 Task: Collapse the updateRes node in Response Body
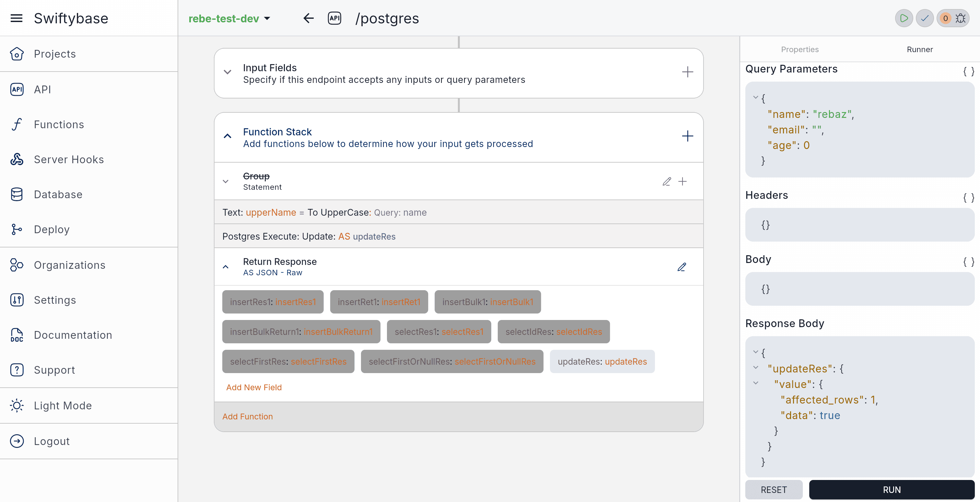755,367
